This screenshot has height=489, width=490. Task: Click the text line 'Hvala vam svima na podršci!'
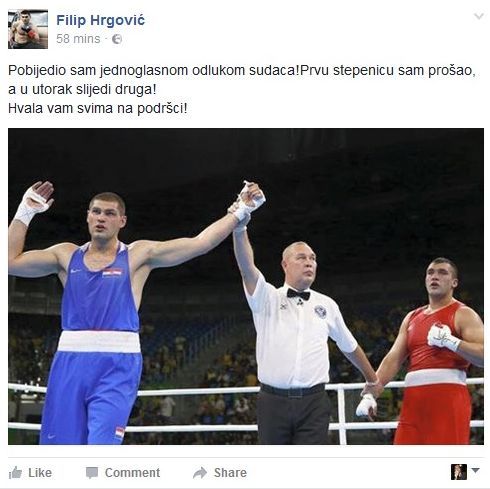tap(98, 109)
